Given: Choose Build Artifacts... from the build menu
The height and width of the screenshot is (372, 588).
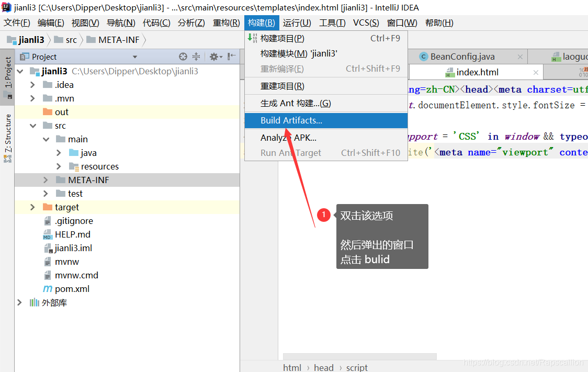Looking at the screenshot, I should (326, 120).
